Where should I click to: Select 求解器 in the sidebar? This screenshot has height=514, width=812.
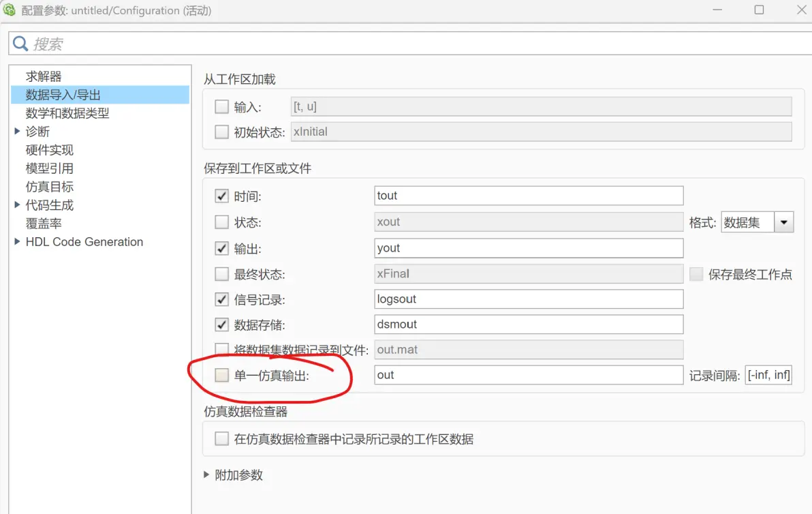(44, 76)
